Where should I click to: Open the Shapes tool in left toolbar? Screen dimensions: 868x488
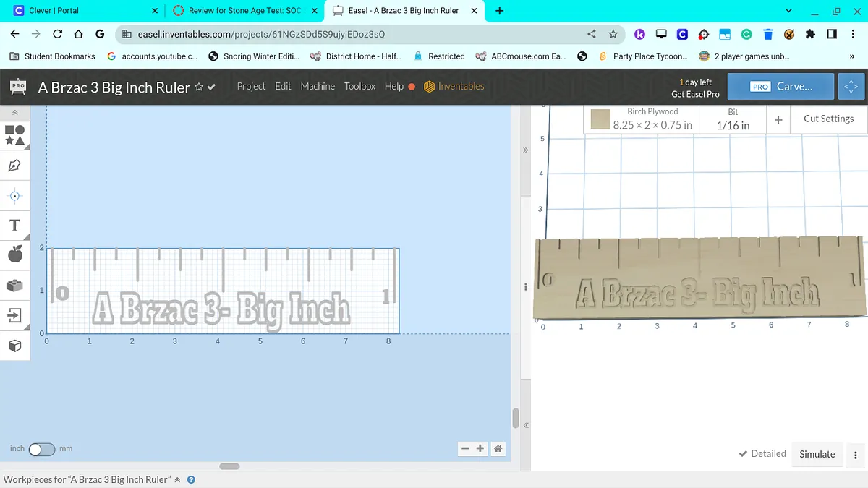click(14, 135)
